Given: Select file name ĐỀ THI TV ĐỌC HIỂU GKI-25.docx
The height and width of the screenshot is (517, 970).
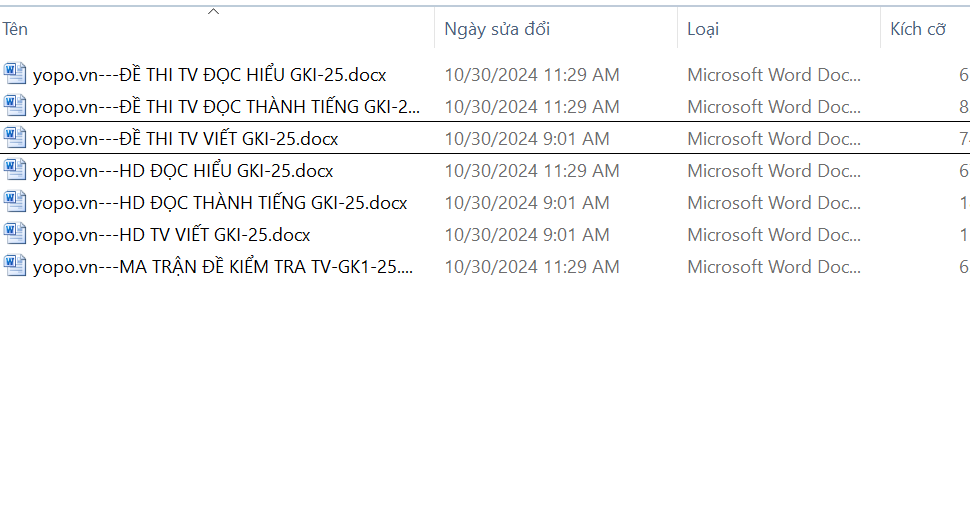Looking at the screenshot, I should tap(209, 75).
